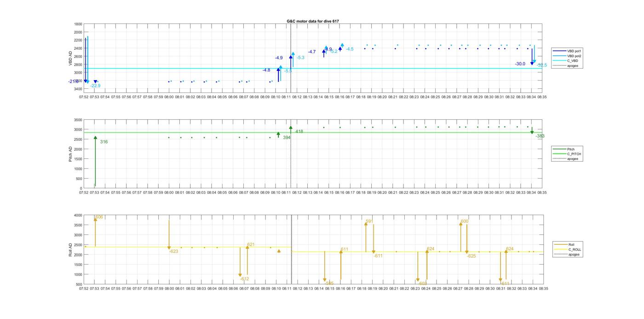Click the '-22.9' data label in VBD plot
This screenshot has width=644, height=319.
95,86
